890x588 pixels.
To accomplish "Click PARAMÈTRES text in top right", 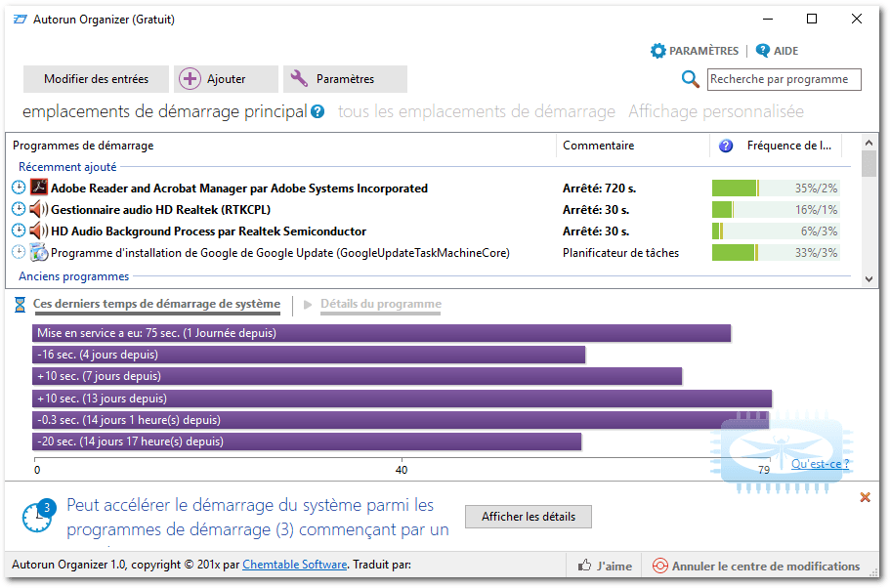I will 703,51.
